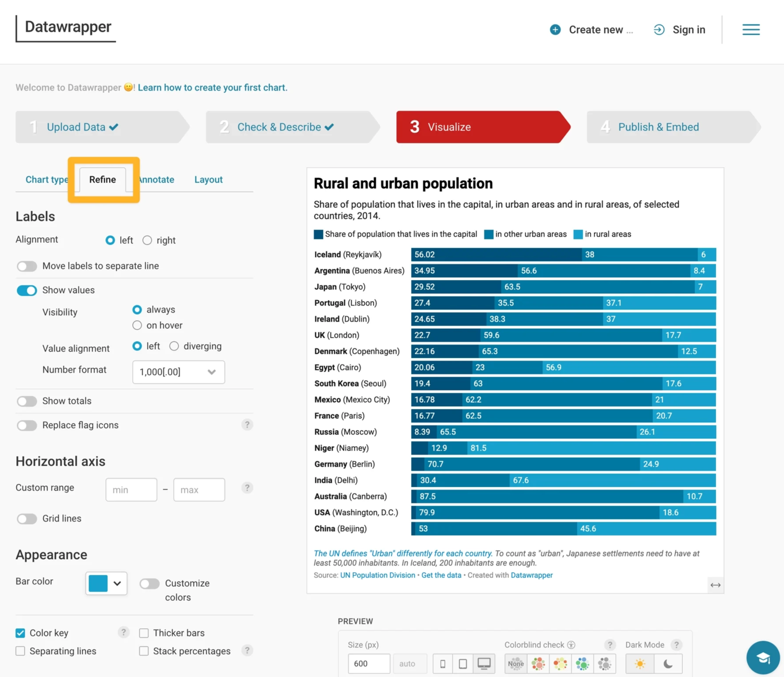
Task: Click help icon next to Replace flag icons
Action: [x=247, y=425]
